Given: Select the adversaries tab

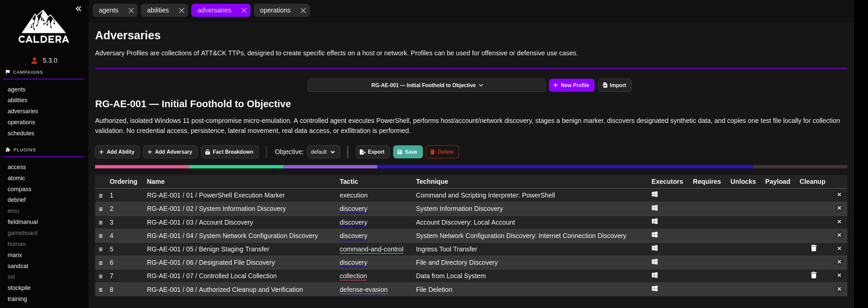Looking at the screenshot, I should tap(214, 10).
